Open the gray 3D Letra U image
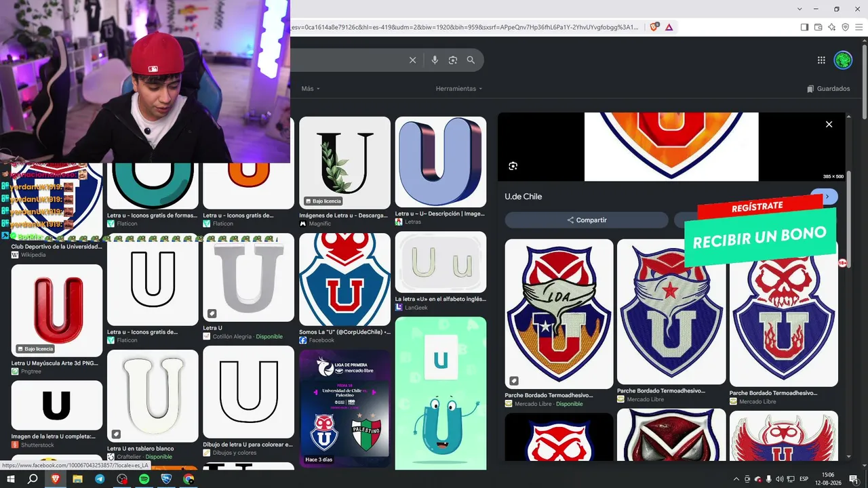The width and height of the screenshot is (868, 488). coord(248,278)
